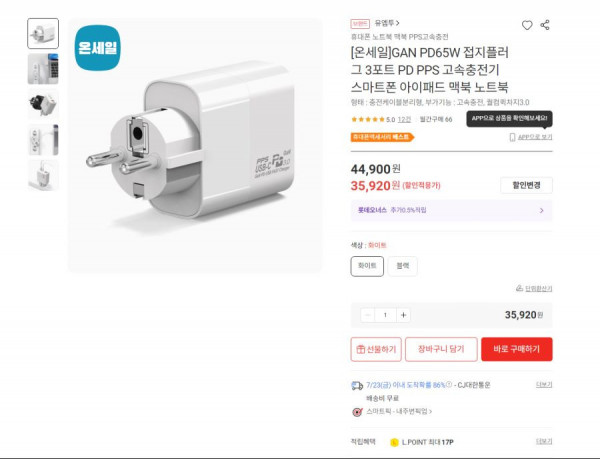Select the 블랙 color option
600x459 pixels.
pyautogui.click(x=403, y=266)
